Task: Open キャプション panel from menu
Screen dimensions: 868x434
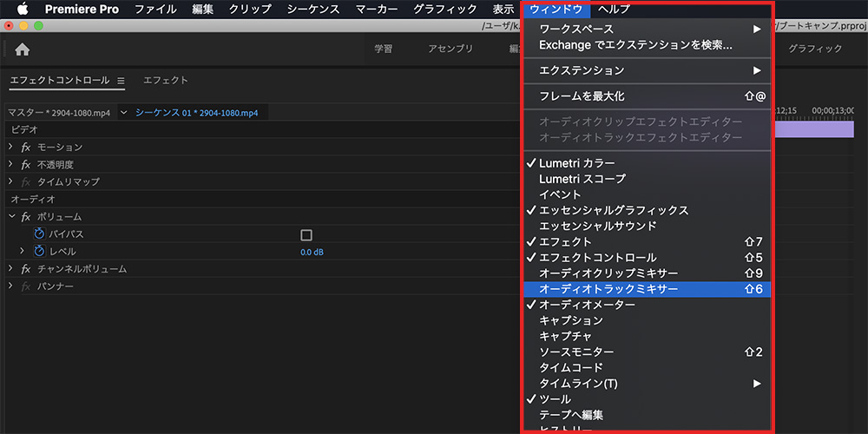Action: (x=646, y=320)
